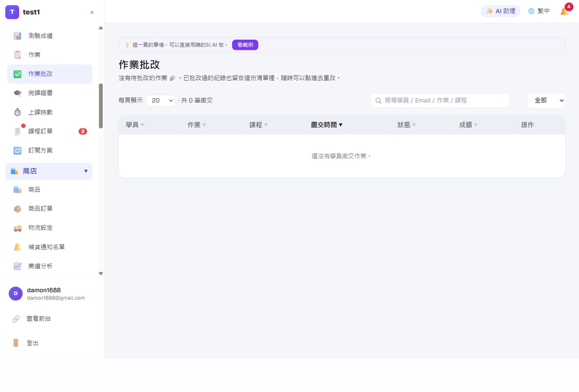Open 測驗成績 from the sidebar menu
Screen dimensions: 579x392
[49, 36]
